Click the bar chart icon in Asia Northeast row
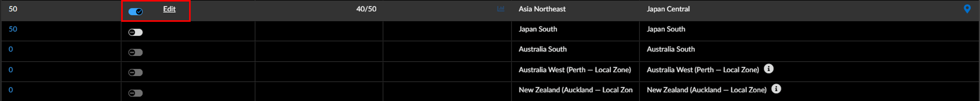 click(x=501, y=9)
